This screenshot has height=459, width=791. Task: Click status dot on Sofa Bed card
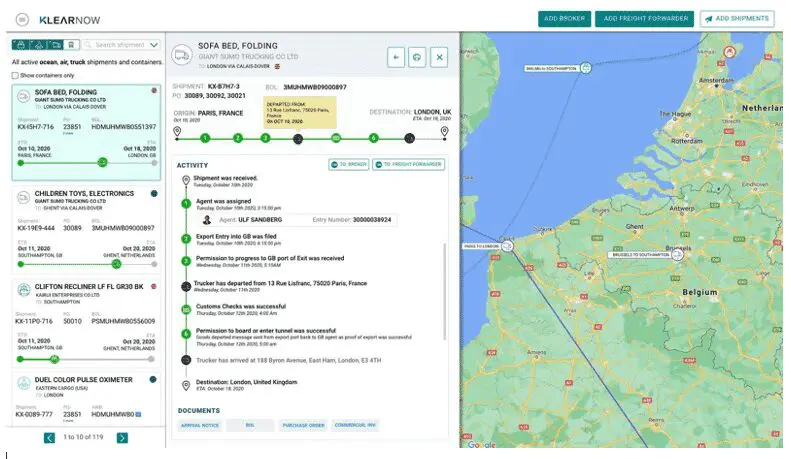coord(154,91)
